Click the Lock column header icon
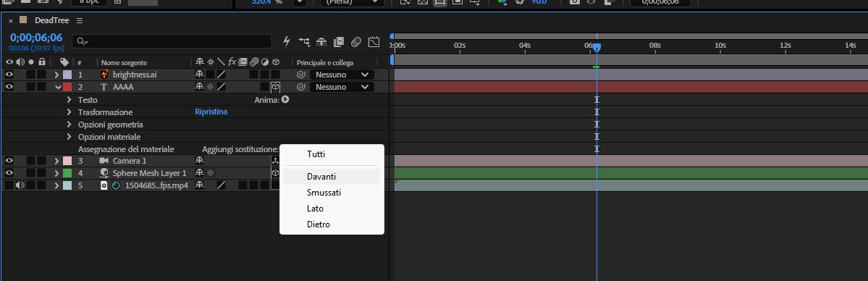 (41, 62)
